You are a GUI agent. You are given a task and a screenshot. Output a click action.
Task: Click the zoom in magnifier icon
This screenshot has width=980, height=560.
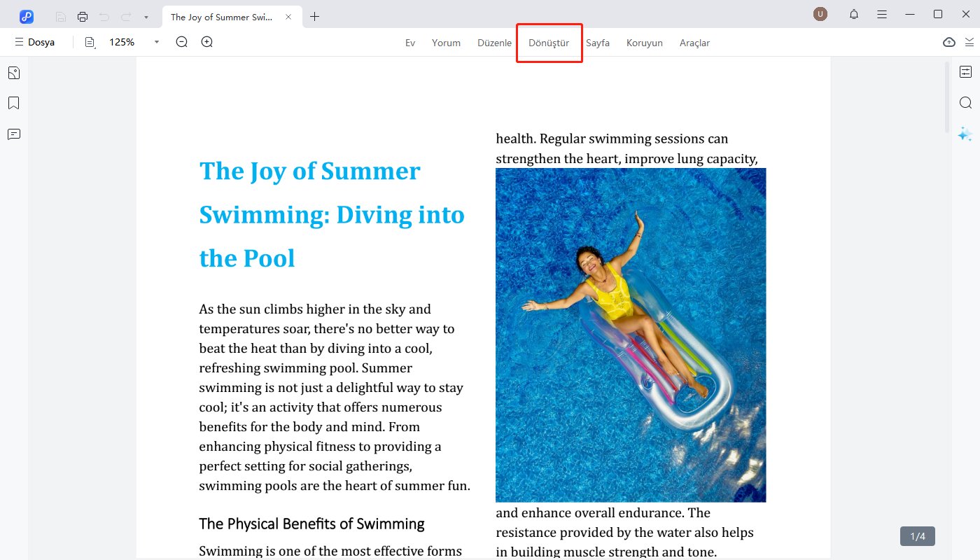click(x=207, y=42)
